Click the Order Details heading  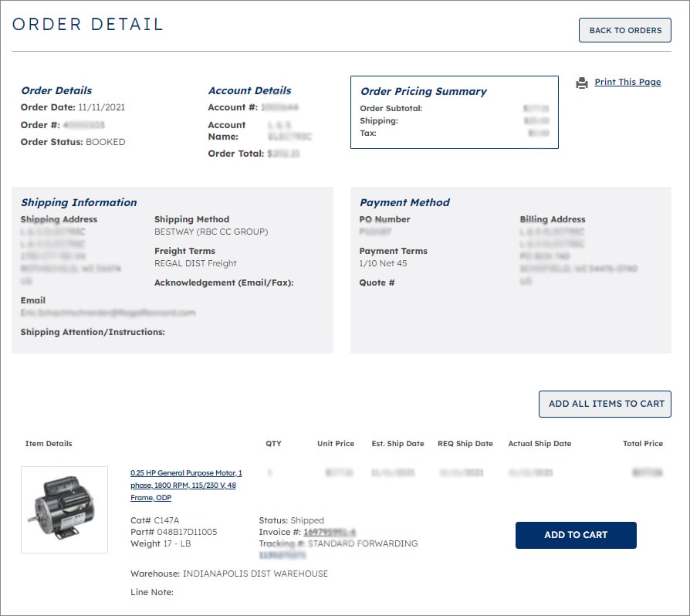[56, 90]
